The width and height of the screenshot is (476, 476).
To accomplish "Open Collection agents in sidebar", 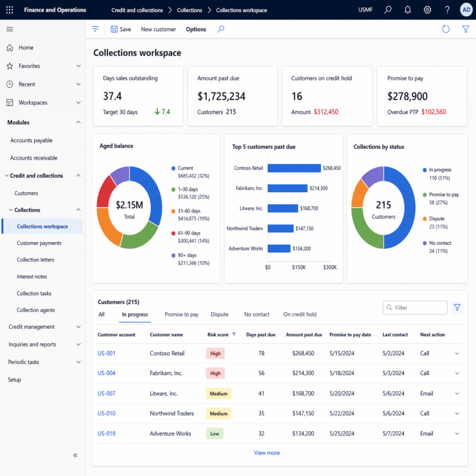I will [x=36, y=310].
